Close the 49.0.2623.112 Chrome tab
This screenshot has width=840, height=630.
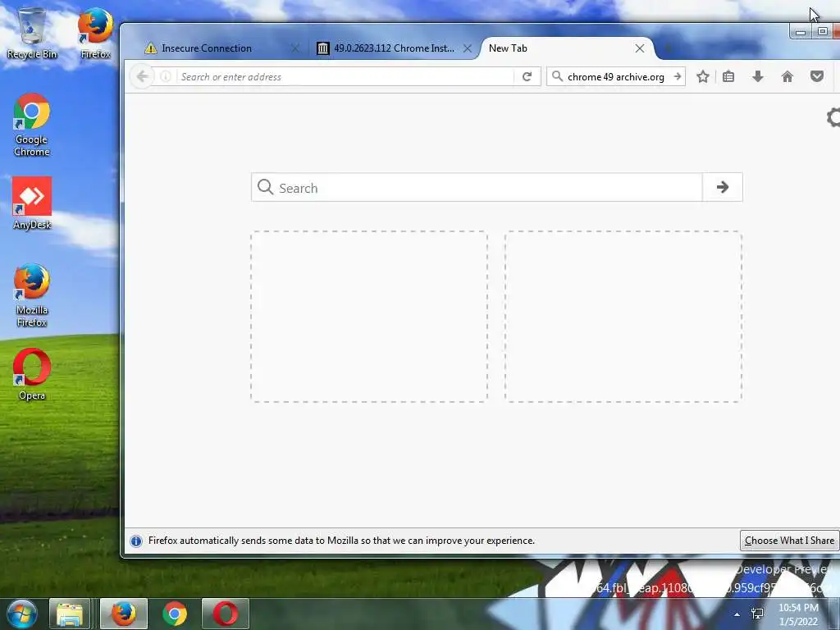467,48
